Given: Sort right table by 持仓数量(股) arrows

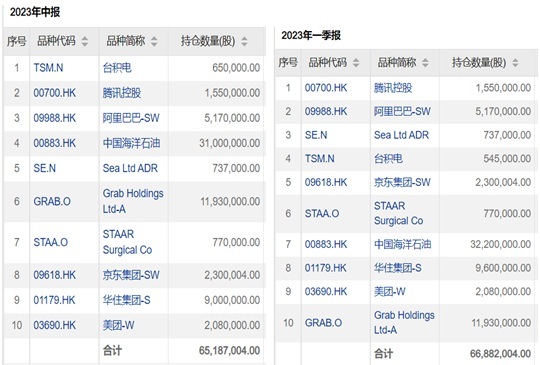Looking at the screenshot, I should click(x=515, y=63).
